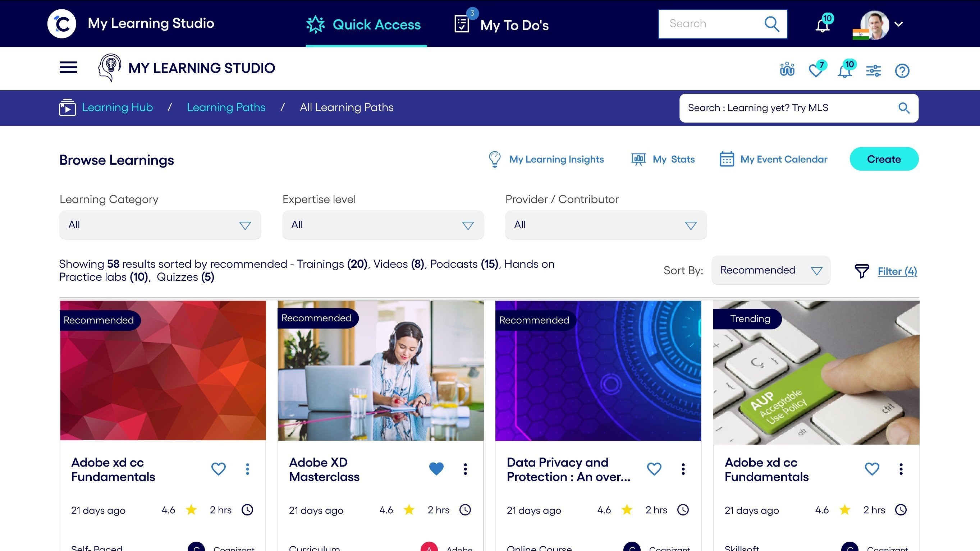Open My Stats
Image resolution: width=980 pixels, height=551 pixels.
point(673,159)
